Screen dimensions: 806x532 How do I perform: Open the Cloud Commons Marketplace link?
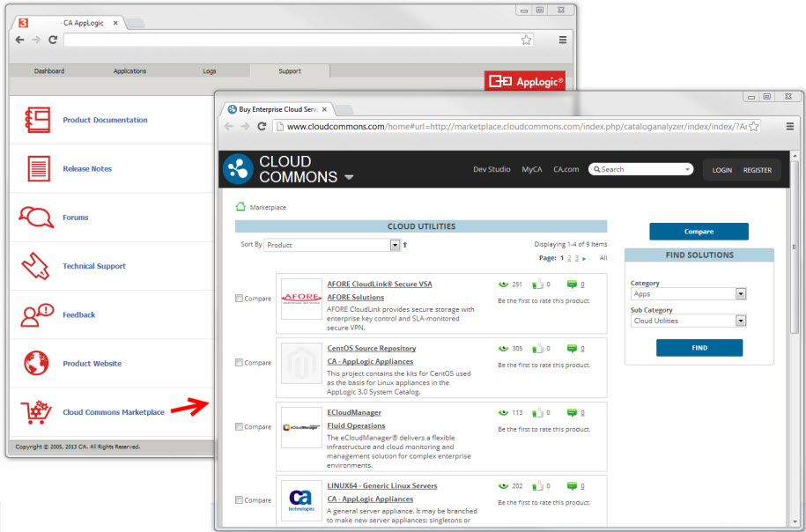click(114, 412)
